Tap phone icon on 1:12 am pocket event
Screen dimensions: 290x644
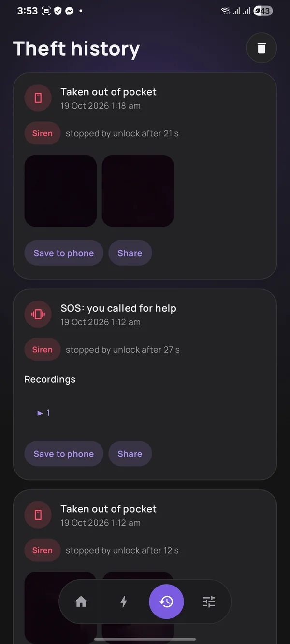pos(38,515)
